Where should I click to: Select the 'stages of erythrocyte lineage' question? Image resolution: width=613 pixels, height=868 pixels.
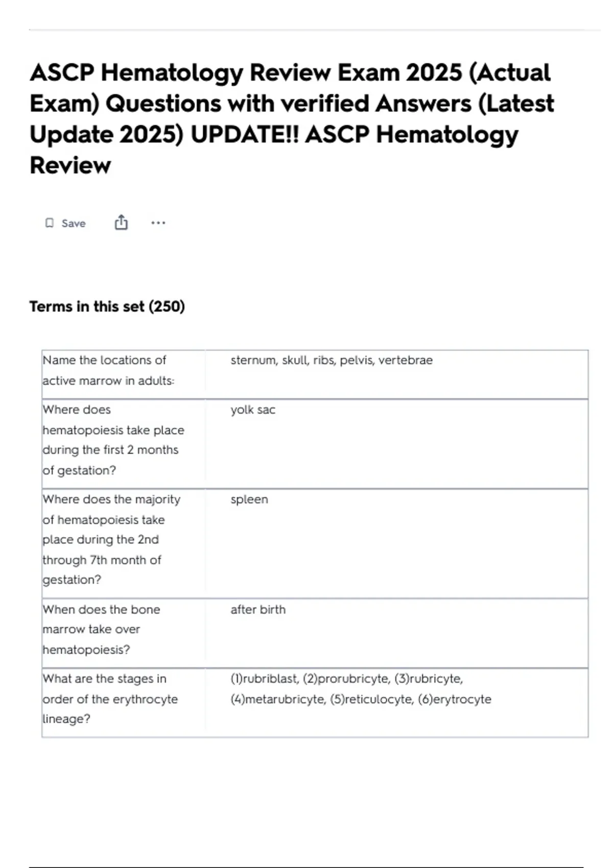(x=110, y=698)
